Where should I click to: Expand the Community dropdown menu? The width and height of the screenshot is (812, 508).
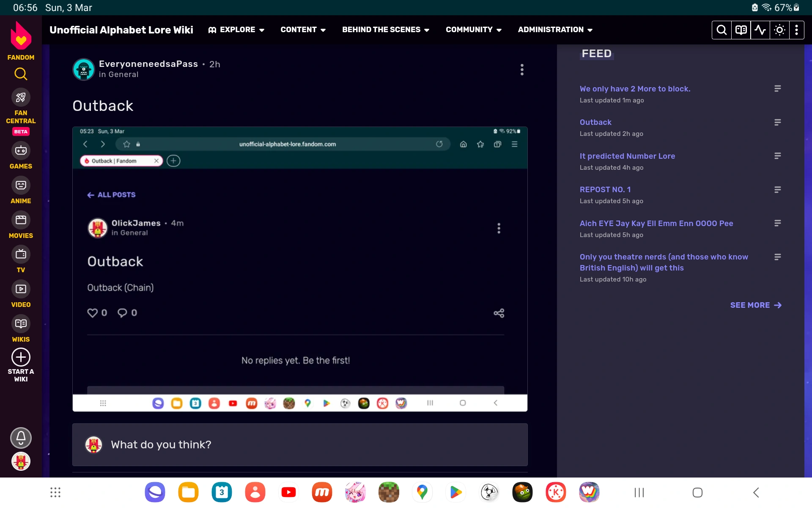(473, 30)
